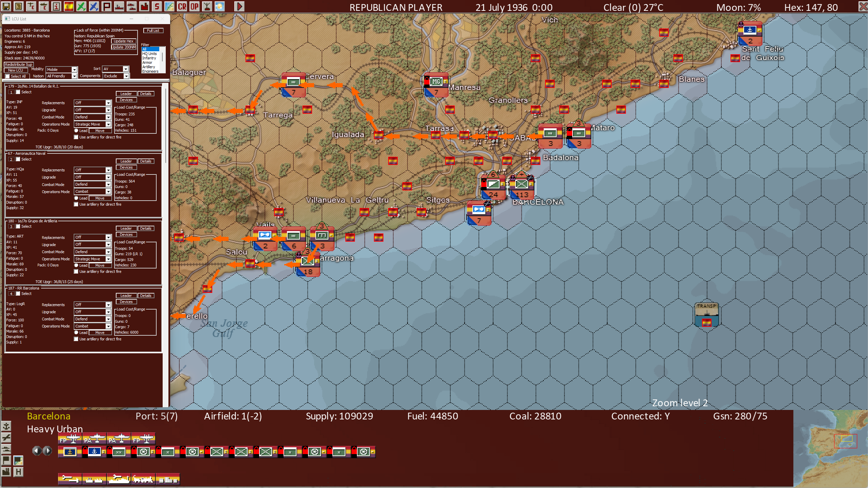
Task: Click the locomotive railroad icon at Barcelona base
Action: pyautogui.click(x=143, y=479)
